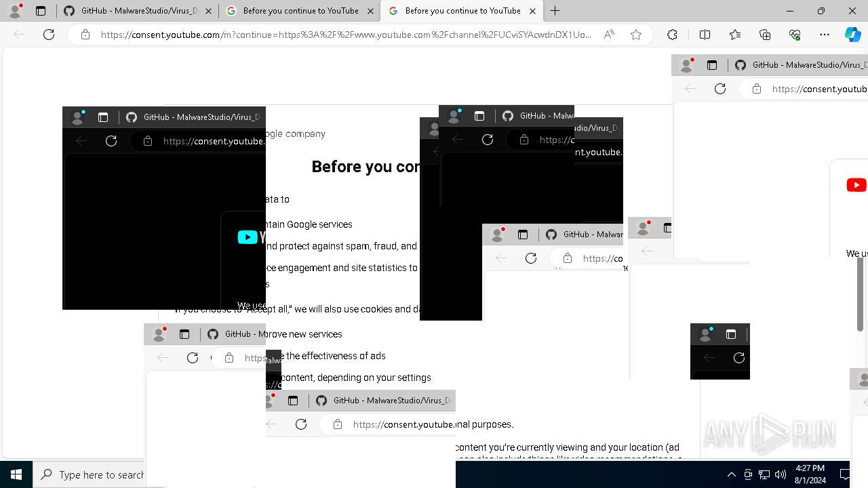Click the line mentioning 'spam, fraud, and'
Screen dimensions: 868x488
coord(342,246)
